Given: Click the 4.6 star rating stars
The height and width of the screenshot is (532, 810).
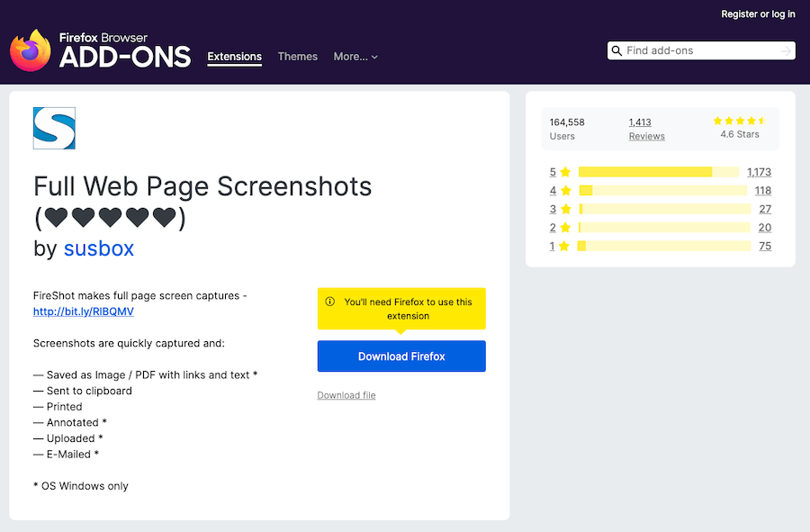Looking at the screenshot, I should point(740,121).
